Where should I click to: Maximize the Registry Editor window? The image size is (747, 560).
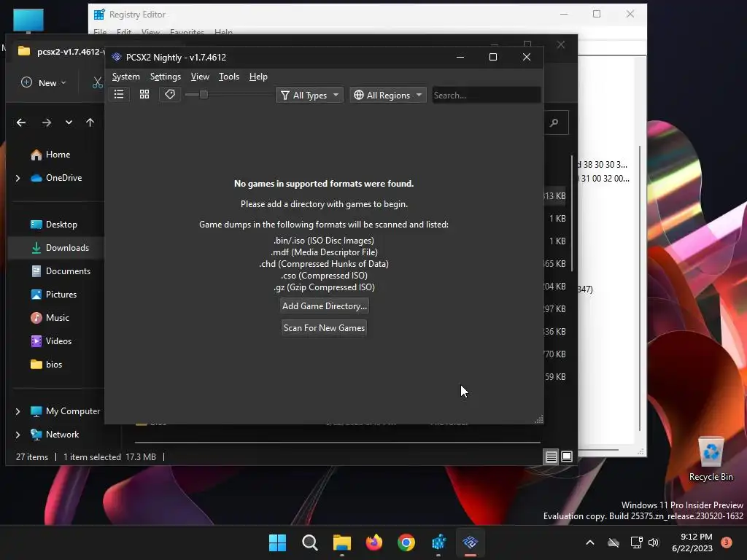597,14
